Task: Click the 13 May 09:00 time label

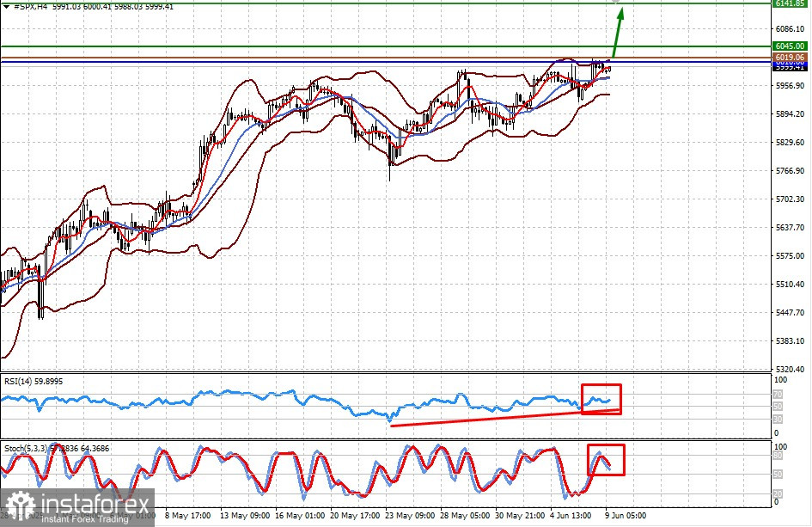Action: pos(245,516)
